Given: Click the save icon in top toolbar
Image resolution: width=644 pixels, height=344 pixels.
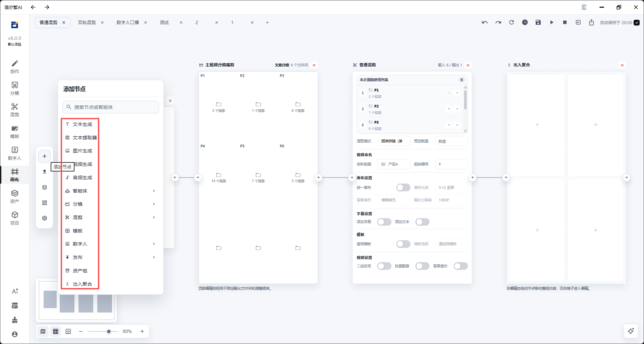Looking at the screenshot, I should [x=538, y=22].
